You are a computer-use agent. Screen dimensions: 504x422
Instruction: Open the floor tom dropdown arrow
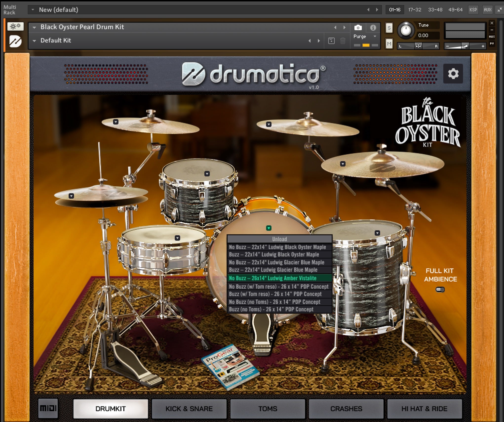pos(377,233)
